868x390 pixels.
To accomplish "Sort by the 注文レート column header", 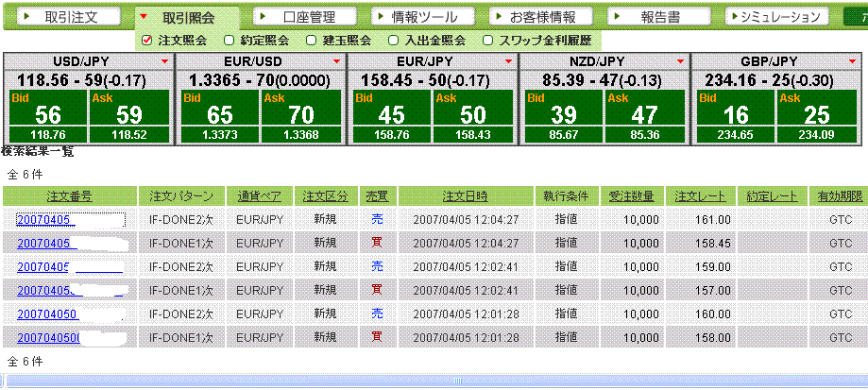I will pos(700,196).
